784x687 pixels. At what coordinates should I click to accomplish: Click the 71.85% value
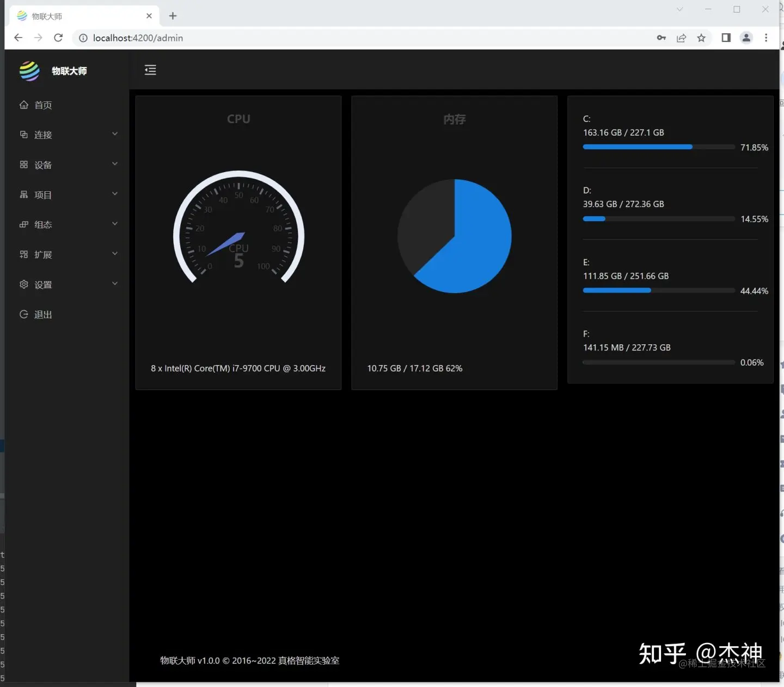pos(754,148)
